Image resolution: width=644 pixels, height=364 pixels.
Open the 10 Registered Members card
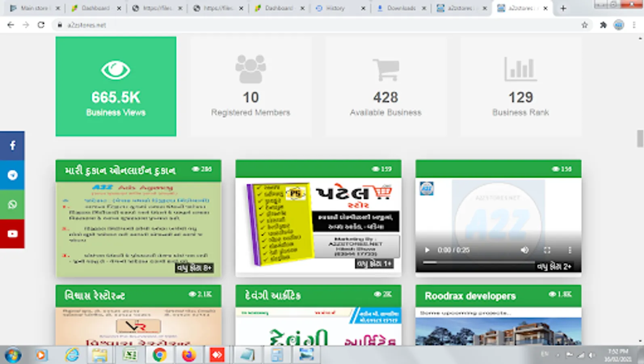point(250,87)
